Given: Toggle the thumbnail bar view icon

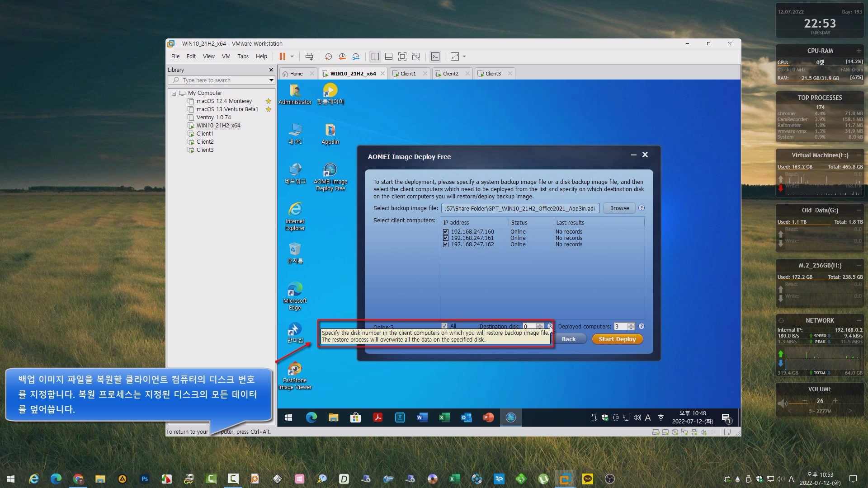Looking at the screenshot, I should pyautogui.click(x=389, y=56).
